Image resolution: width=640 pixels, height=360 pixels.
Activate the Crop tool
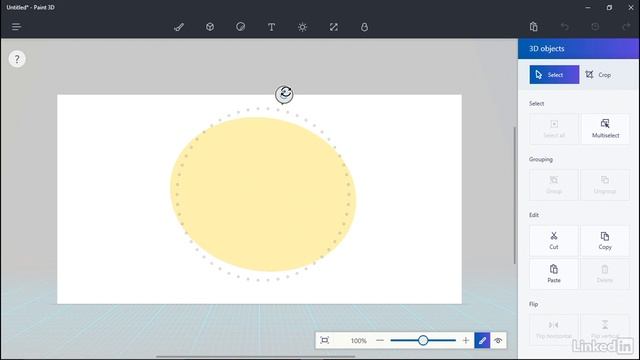[x=598, y=75]
